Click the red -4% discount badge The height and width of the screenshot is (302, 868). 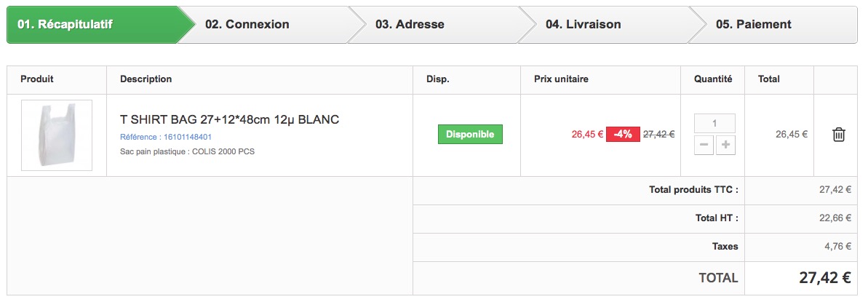(623, 134)
